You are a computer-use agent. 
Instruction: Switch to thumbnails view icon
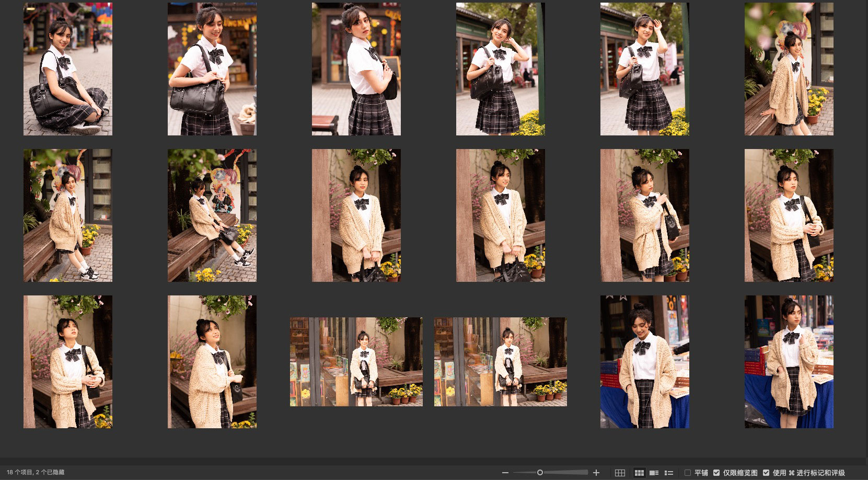coord(639,473)
